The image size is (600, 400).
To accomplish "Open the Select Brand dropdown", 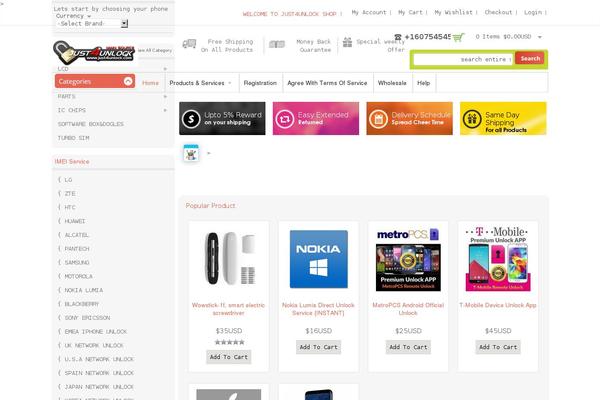I will coord(92,24).
